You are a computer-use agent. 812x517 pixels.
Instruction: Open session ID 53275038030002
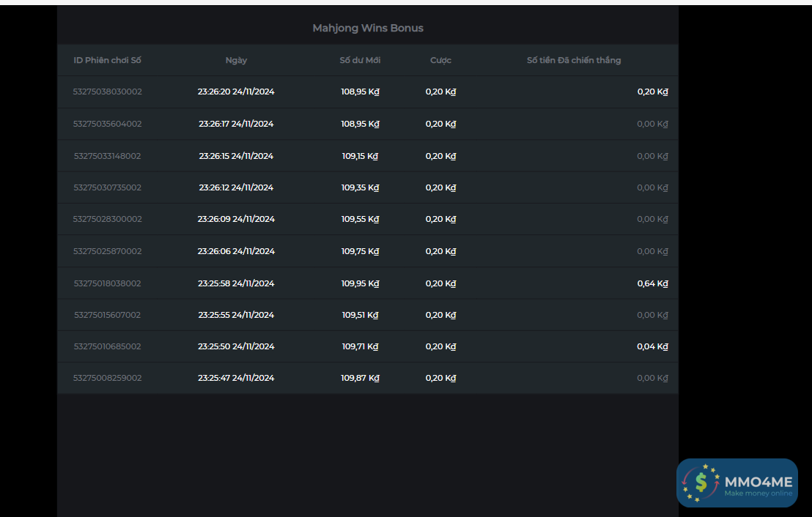[107, 92]
